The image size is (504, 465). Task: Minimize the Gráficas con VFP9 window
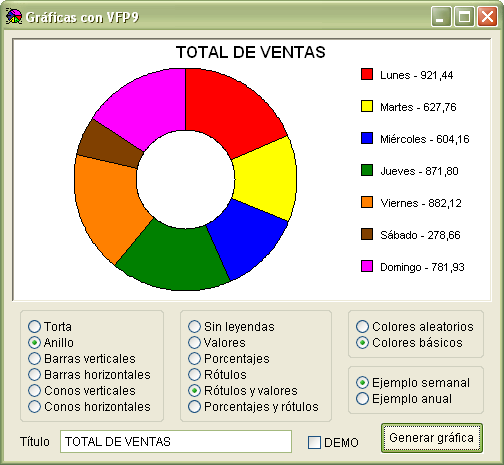click(441, 16)
